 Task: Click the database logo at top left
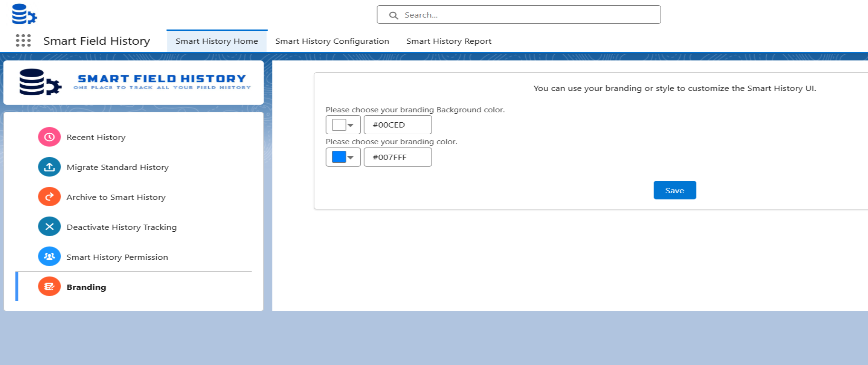tap(24, 14)
